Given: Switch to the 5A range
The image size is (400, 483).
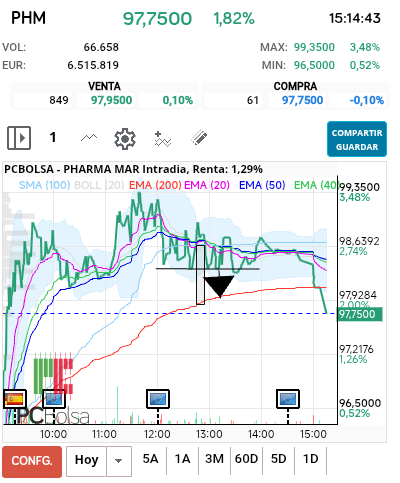Looking at the screenshot, I should coord(150,459).
